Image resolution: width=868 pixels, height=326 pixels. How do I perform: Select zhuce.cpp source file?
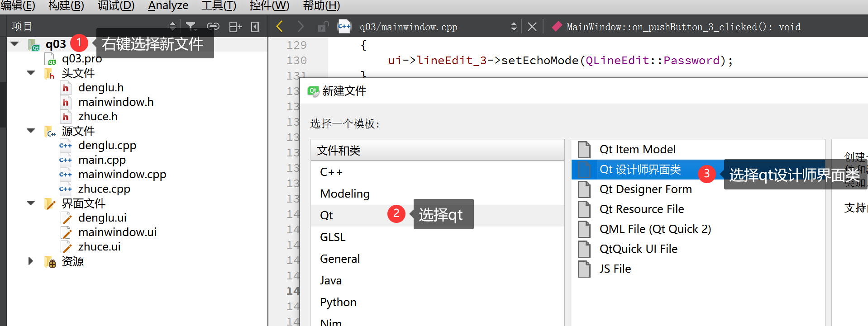point(104,189)
